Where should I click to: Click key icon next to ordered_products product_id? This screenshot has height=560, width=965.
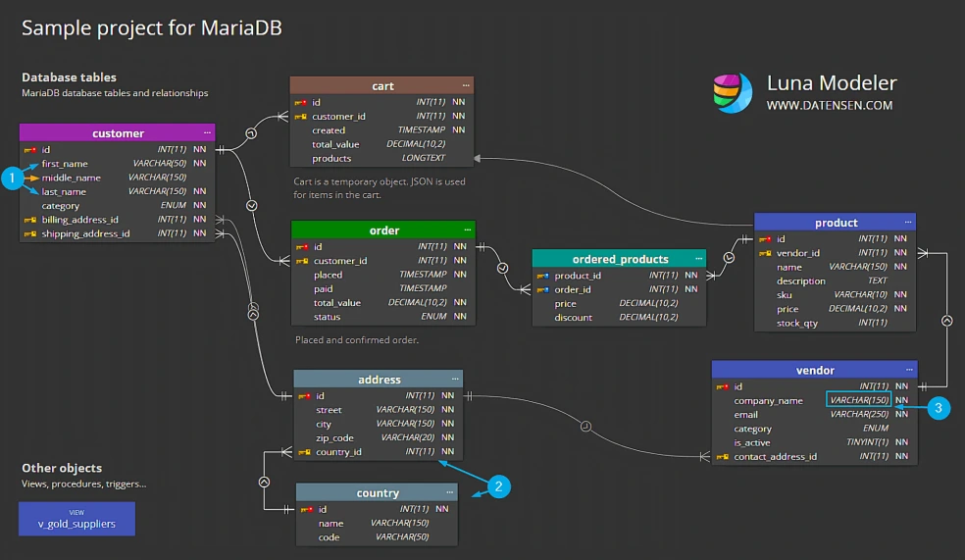(542, 277)
